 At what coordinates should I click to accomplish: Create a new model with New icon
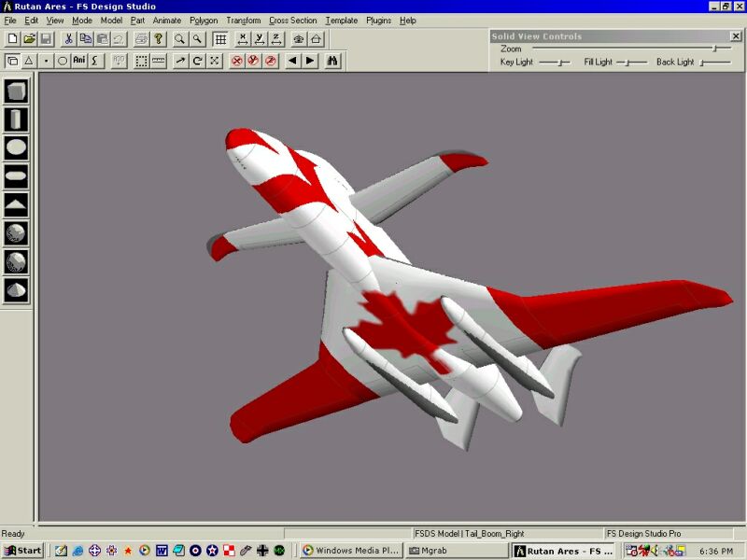pyautogui.click(x=13, y=38)
